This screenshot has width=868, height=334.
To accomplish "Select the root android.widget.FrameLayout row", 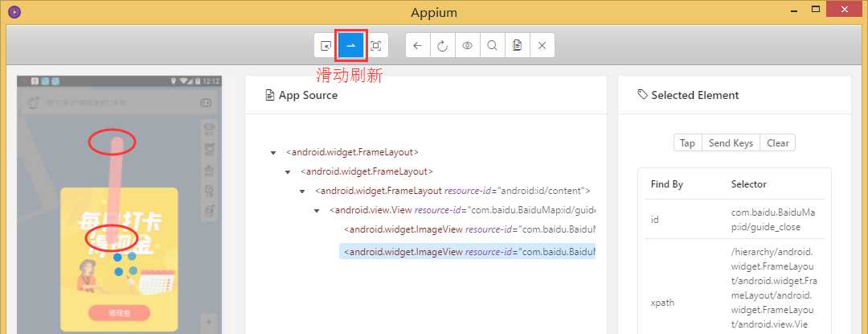I will click(x=352, y=152).
